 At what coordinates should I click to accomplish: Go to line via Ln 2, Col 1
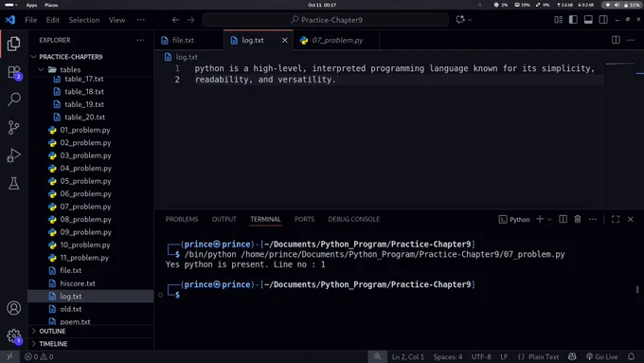pos(408,356)
